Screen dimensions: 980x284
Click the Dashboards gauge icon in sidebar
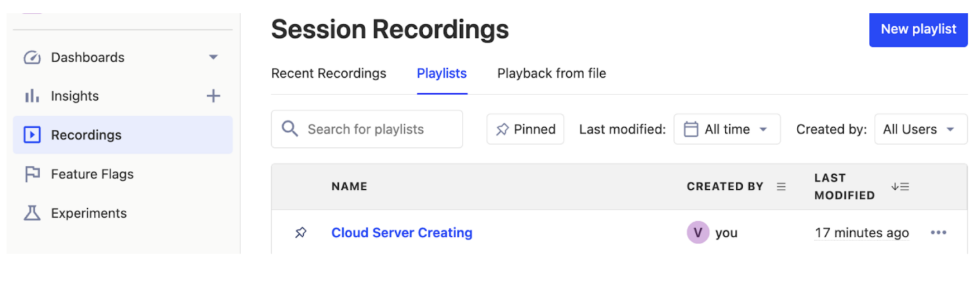pos(32,58)
